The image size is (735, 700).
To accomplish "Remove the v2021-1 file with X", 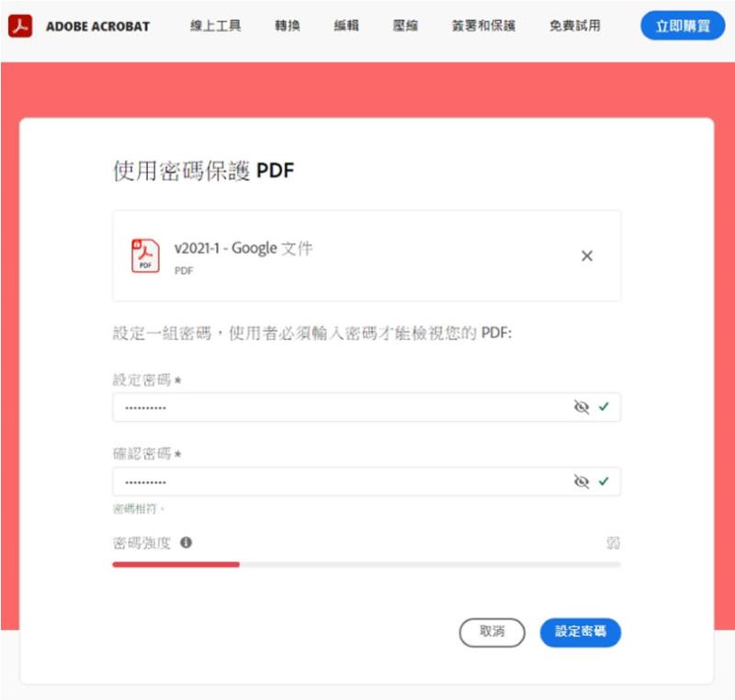I will point(587,255).
